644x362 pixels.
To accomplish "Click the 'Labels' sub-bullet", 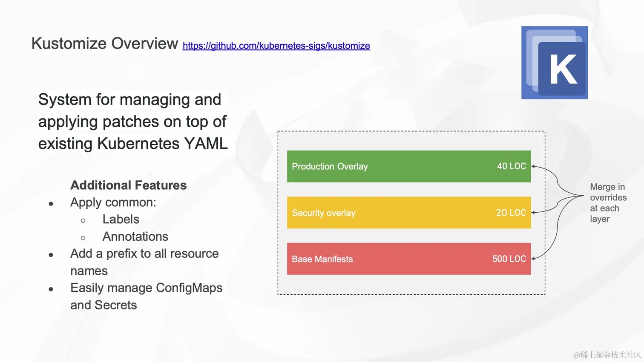I will click(121, 219).
